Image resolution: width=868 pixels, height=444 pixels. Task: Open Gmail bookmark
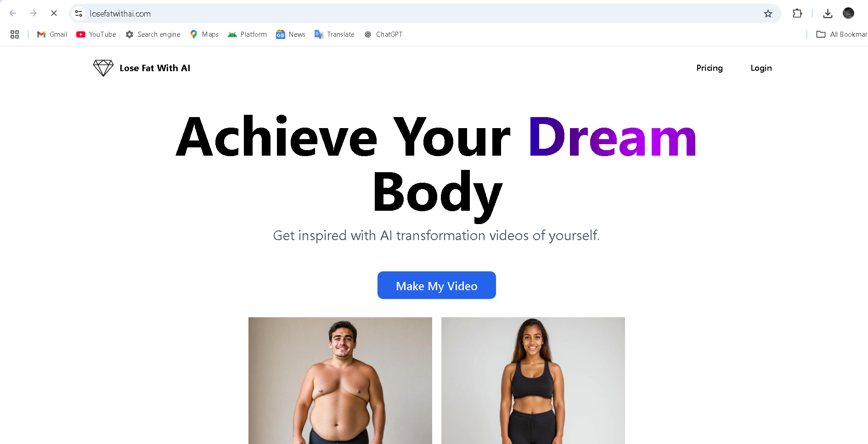52,34
